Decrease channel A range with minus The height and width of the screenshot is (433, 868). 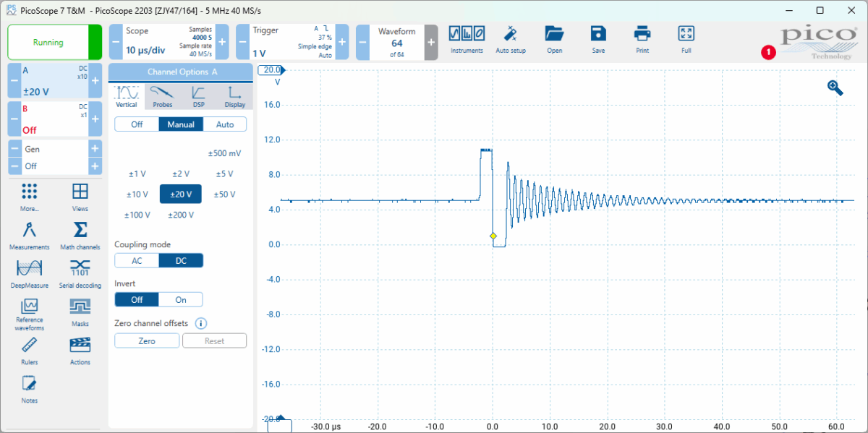(x=14, y=81)
